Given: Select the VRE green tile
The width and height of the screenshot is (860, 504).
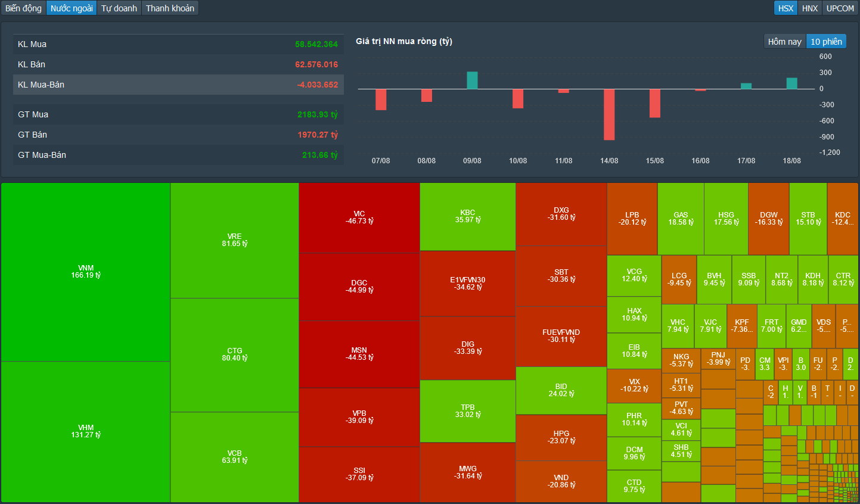Looking at the screenshot, I should 234,240.
